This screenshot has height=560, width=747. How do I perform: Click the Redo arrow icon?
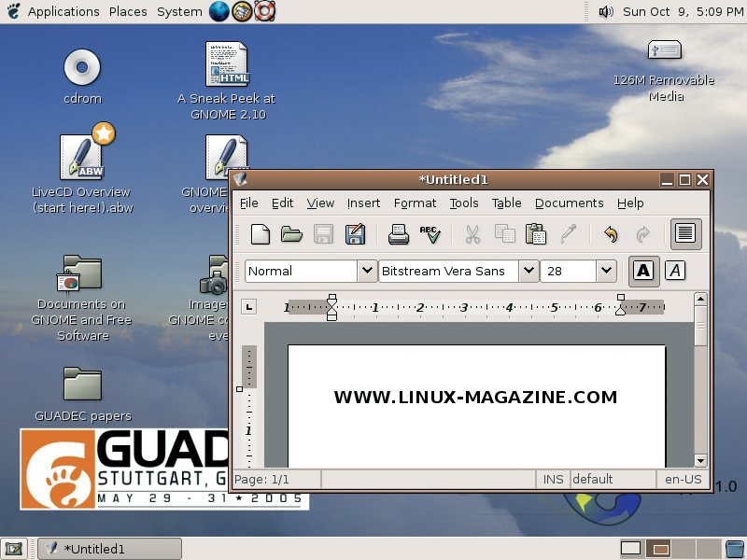point(642,234)
